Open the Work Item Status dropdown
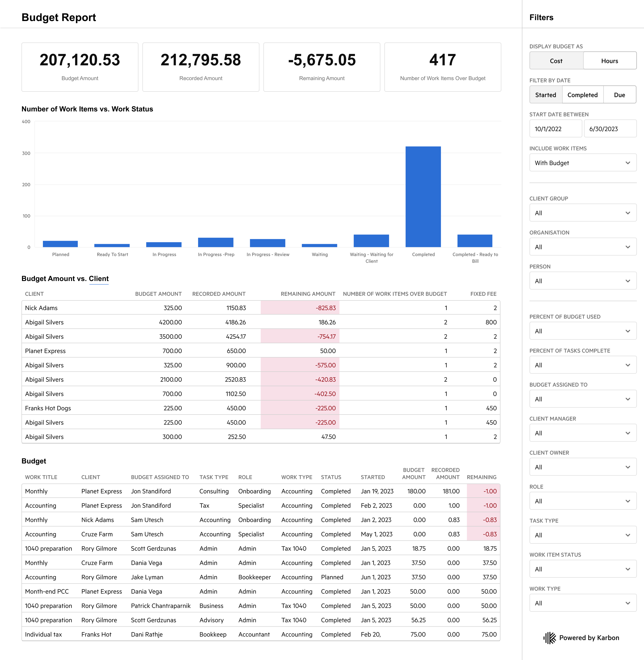Image resolution: width=644 pixels, height=660 pixels. 583,569
